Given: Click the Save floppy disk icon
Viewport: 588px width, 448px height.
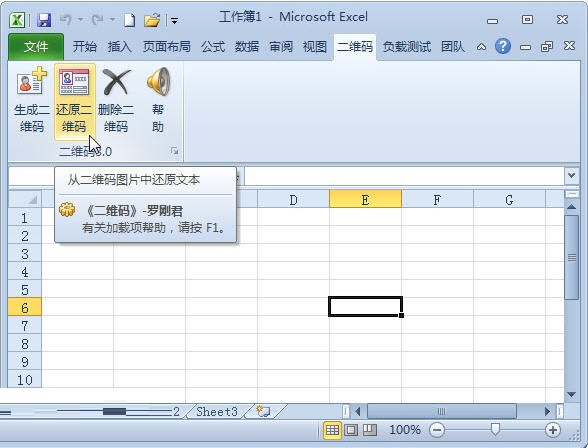Looking at the screenshot, I should 44,20.
